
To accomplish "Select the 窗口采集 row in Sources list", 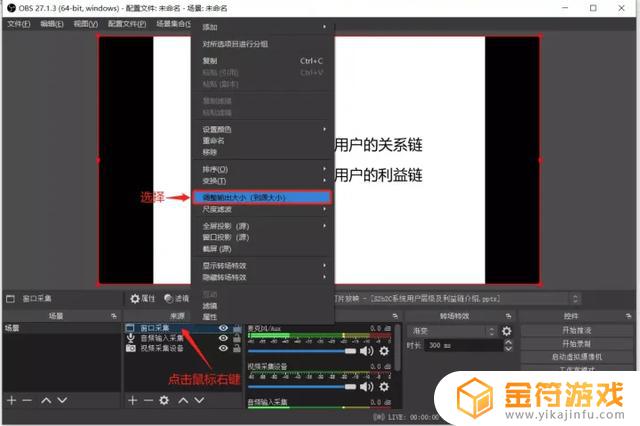I will point(183,328).
